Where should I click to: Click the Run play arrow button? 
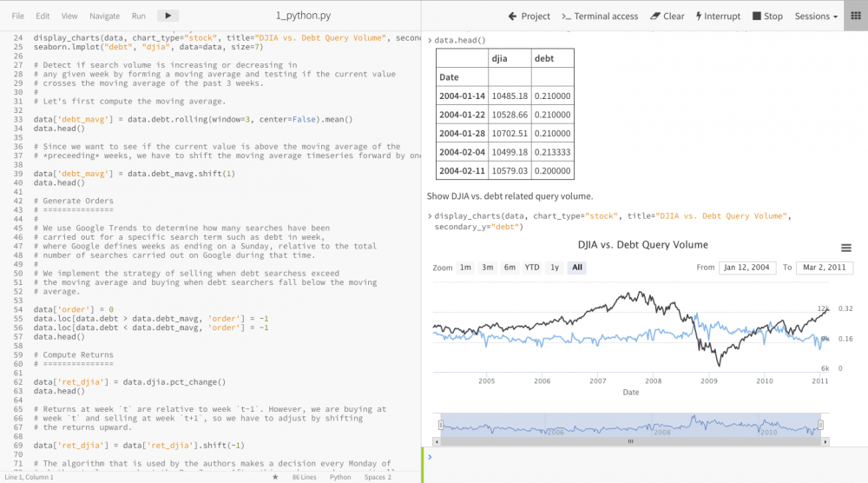pyautogui.click(x=168, y=16)
